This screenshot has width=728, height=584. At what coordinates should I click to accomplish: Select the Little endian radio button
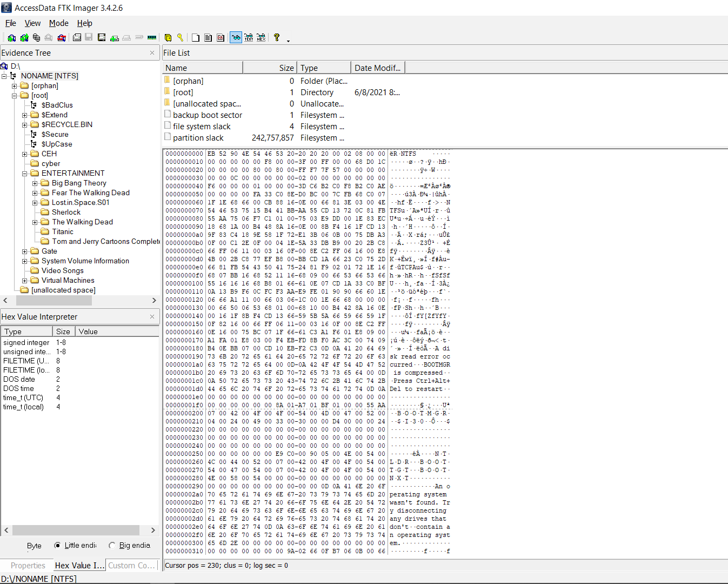57,545
